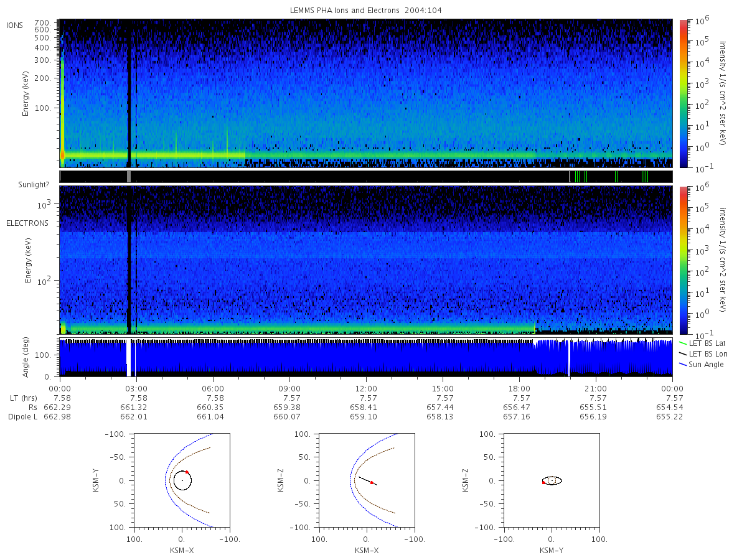Select the LET BS Lon legend entry
Image resolution: width=747 pixels, height=560 pixels.
pos(703,353)
